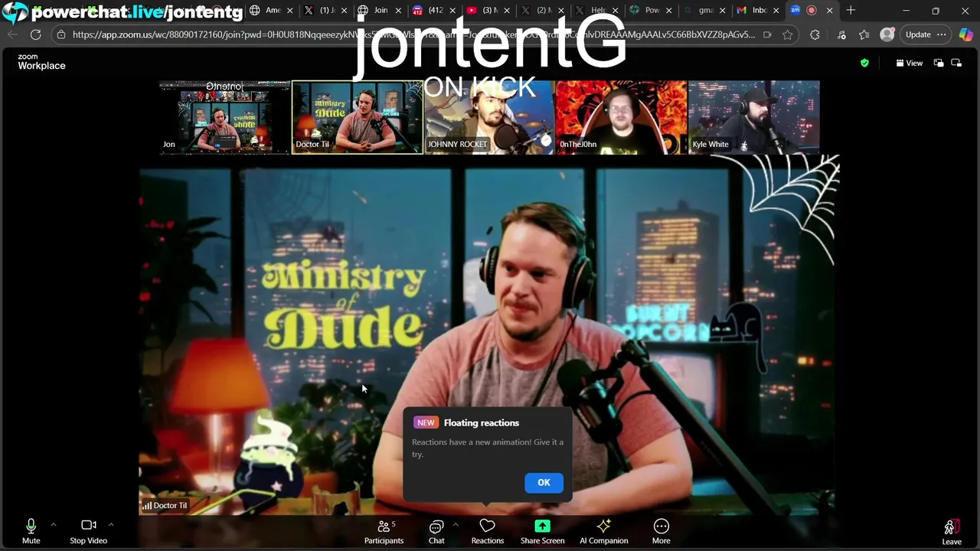Image resolution: width=980 pixels, height=551 pixels.
Task: Open Copilot sidebar icon
Action: (965, 34)
